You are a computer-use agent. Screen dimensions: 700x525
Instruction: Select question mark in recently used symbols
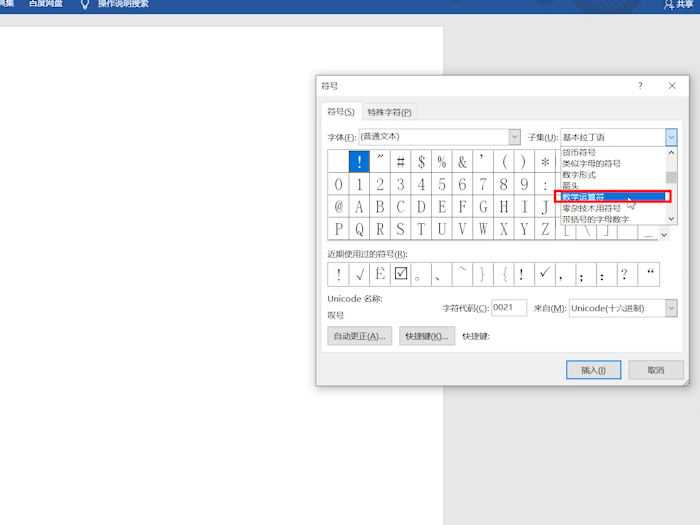624,274
